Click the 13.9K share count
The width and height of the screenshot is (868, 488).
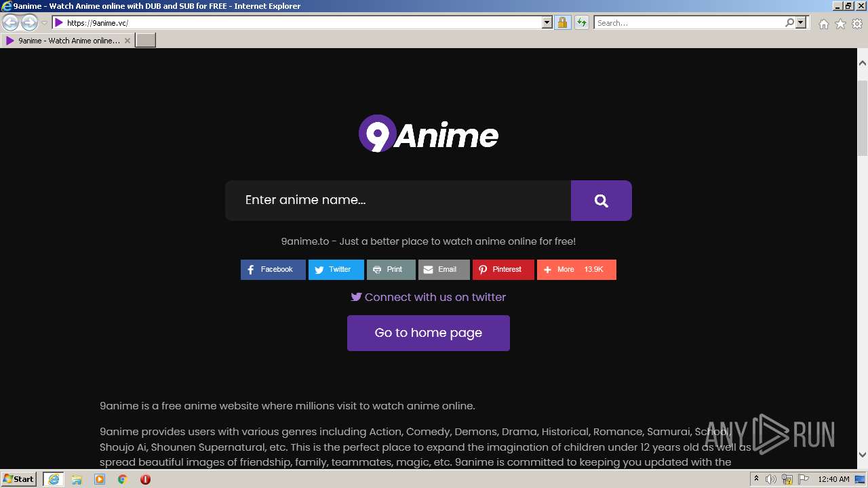point(594,270)
